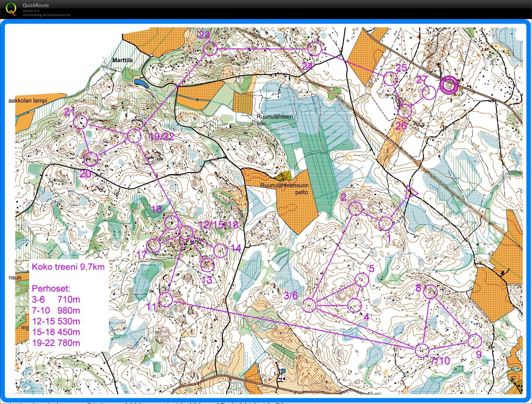Viewport: 532px width, 404px height.
Task: Click control circle 5
Action: tap(362, 280)
